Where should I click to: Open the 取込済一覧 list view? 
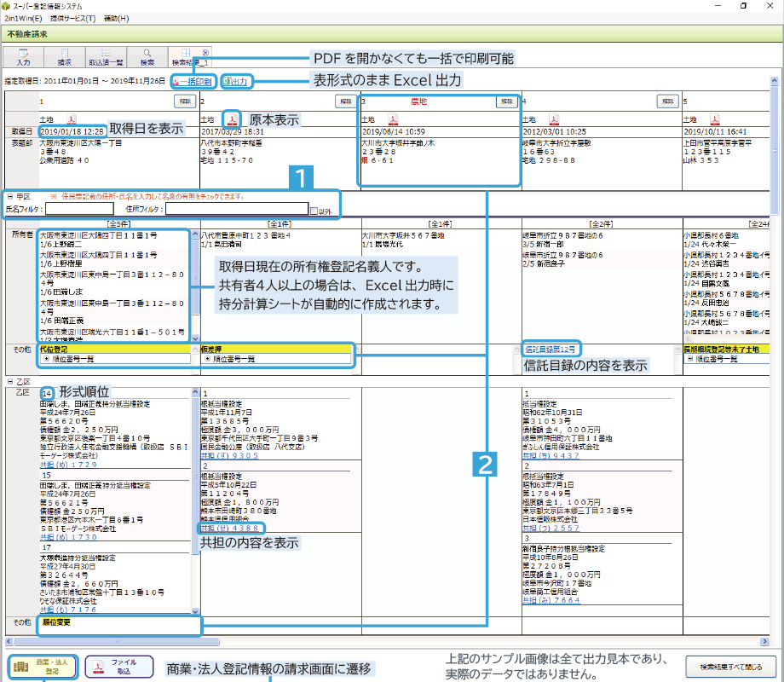[105, 57]
